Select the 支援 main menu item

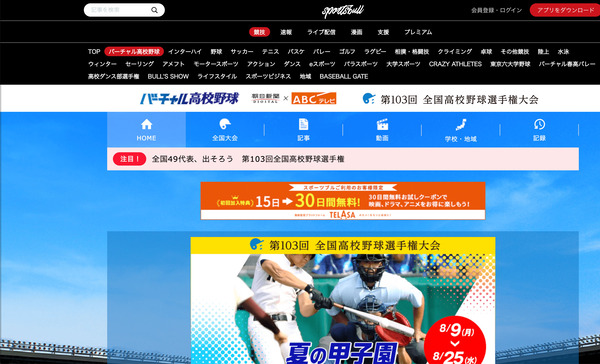click(x=383, y=32)
